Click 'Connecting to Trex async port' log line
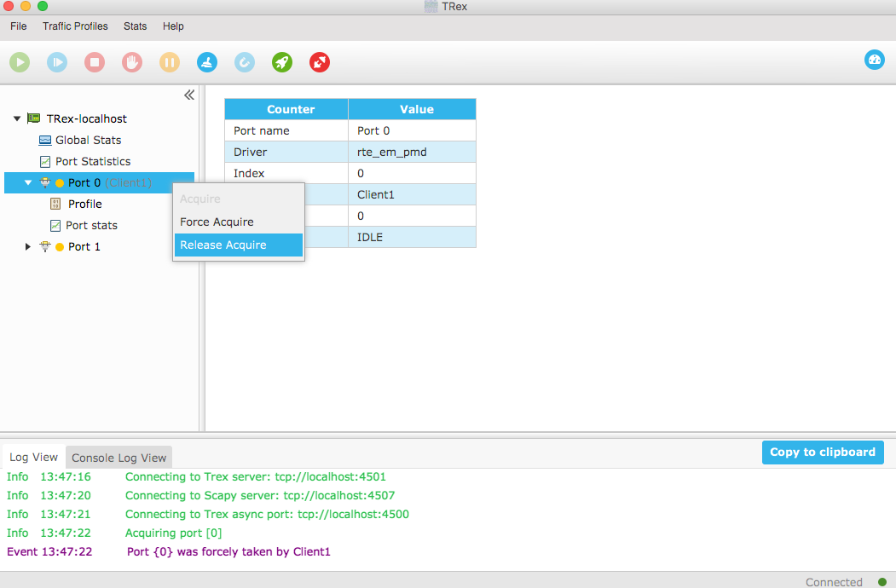 coord(267,514)
